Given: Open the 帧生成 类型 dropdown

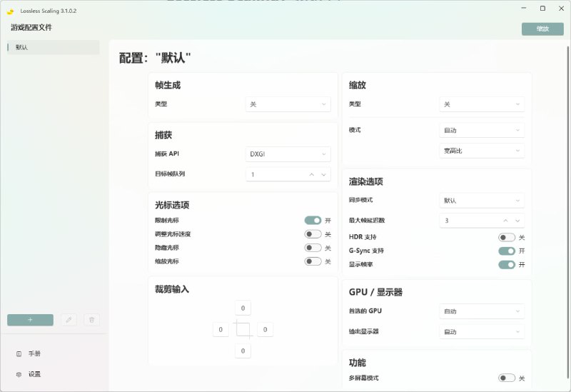Looking at the screenshot, I should (x=288, y=104).
